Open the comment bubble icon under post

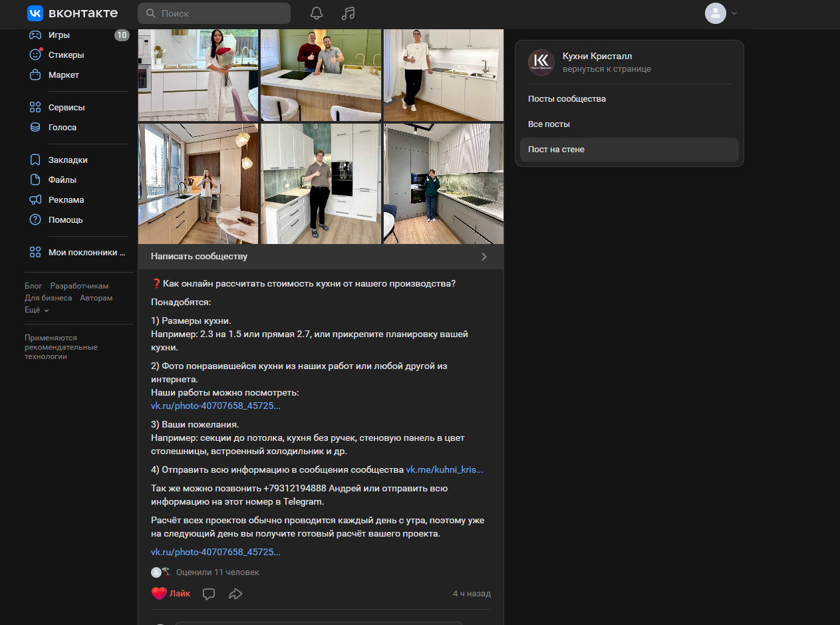coord(209,594)
